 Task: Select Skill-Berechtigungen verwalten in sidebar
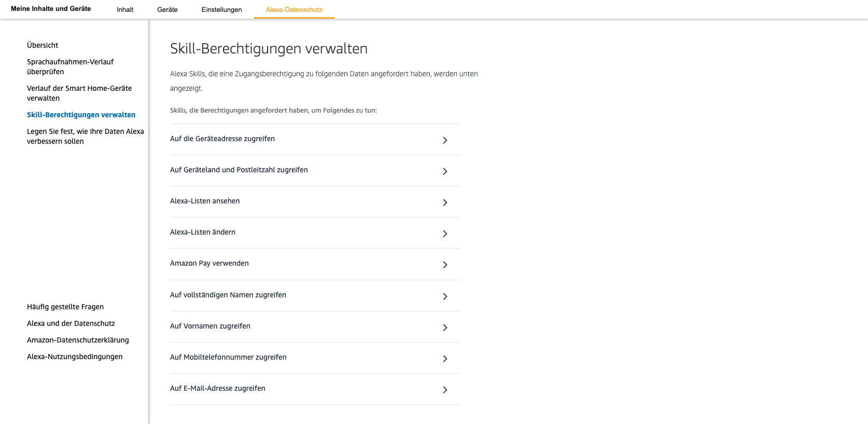[x=81, y=115]
